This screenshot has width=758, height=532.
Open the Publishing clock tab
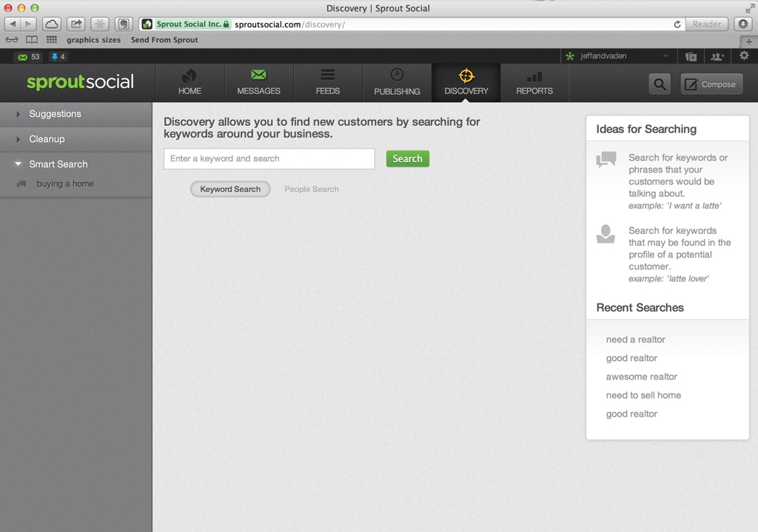tap(397, 83)
